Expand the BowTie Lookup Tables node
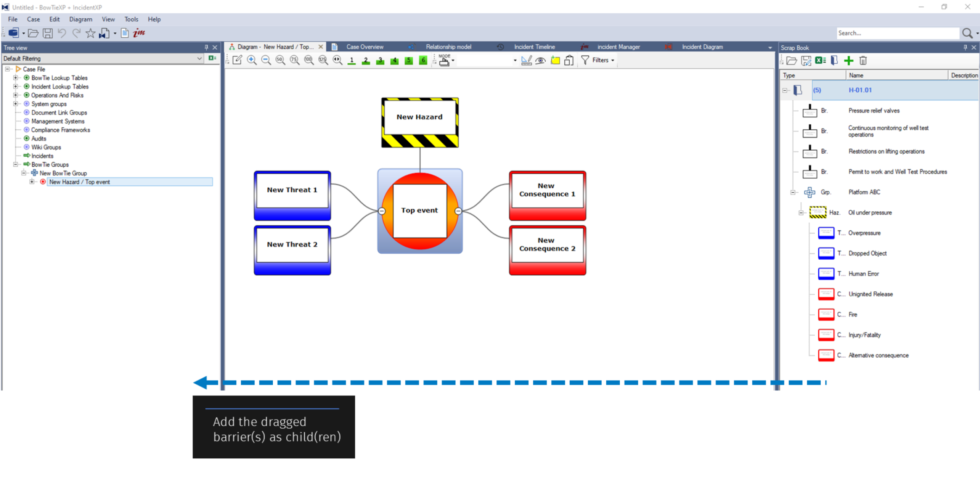Screen dimensions: 980x495 (16, 78)
